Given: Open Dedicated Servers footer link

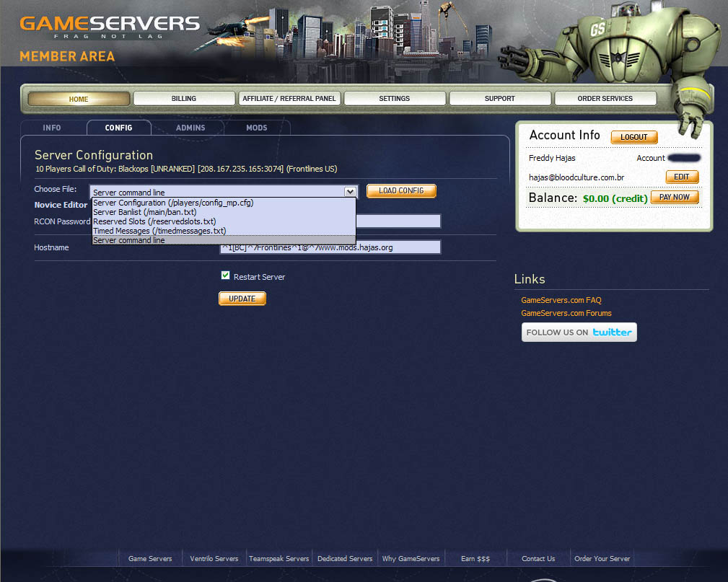Looking at the screenshot, I should 345,558.
